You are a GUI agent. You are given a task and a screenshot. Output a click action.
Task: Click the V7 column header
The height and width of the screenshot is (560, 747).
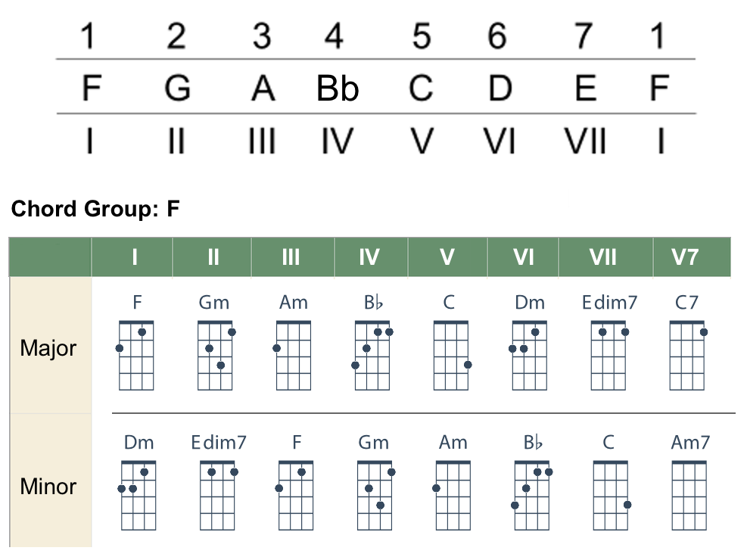tap(685, 257)
